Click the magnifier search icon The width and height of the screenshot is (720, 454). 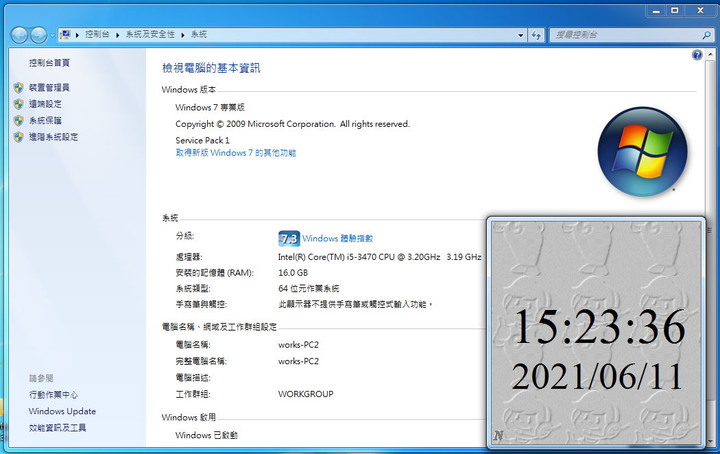coord(707,35)
